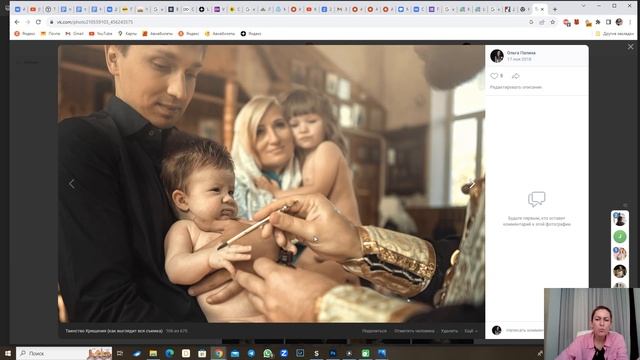Expand the tab search chevron
The width and height of the screenshot is (640, 360).
click(x=583, y=6)
